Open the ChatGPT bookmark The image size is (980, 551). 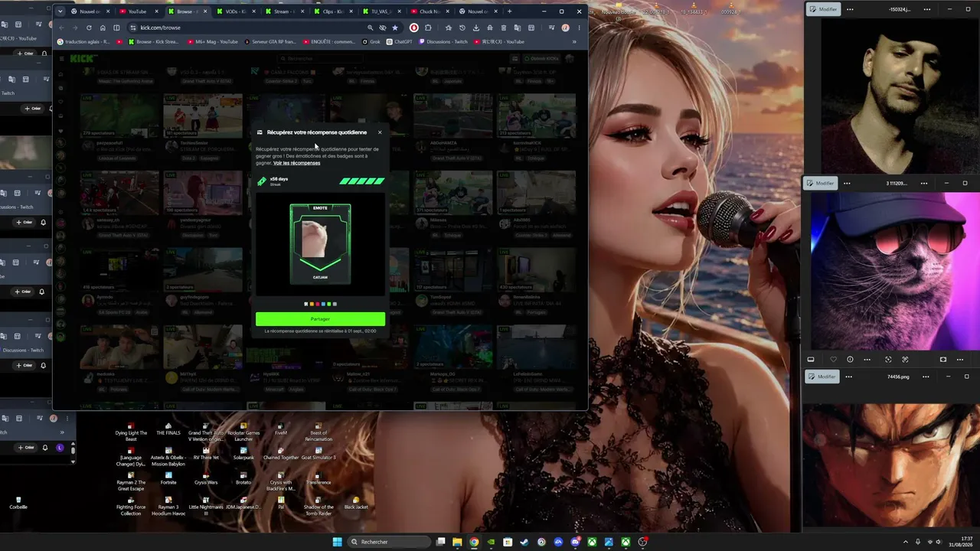[400, 41]
